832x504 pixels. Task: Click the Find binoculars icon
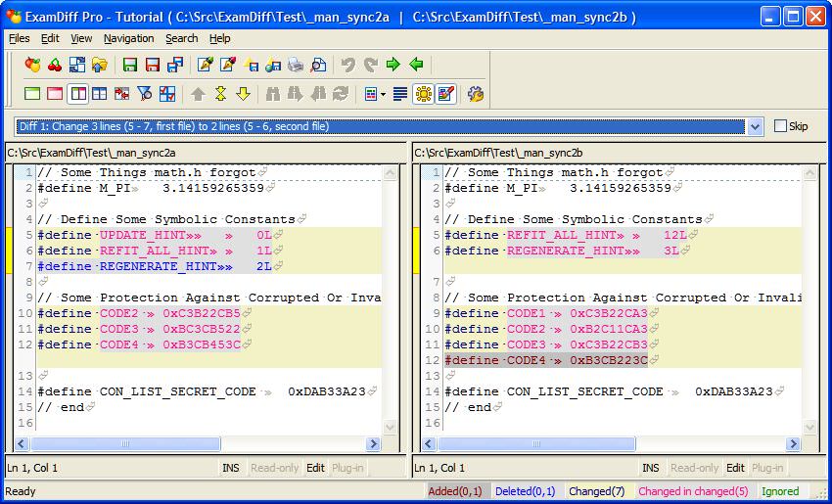point(273,94)
